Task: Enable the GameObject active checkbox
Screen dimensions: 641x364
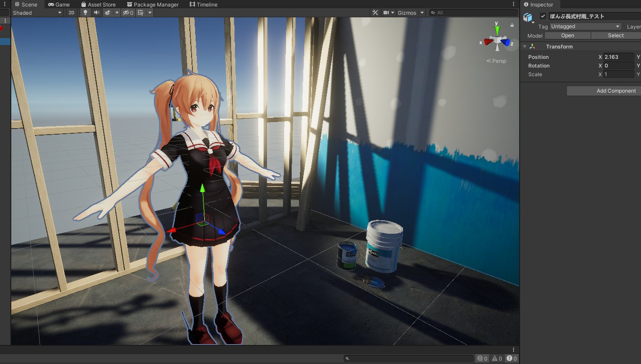Action: (543, 16)
